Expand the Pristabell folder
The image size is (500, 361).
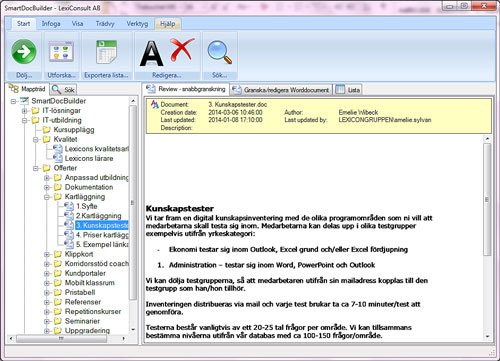click(47, 293)
